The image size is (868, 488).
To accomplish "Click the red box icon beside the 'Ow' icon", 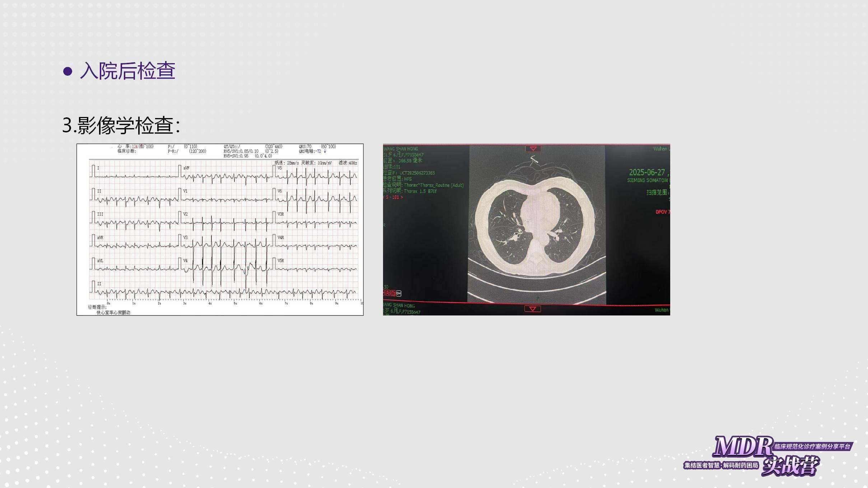I will point(393,293).
